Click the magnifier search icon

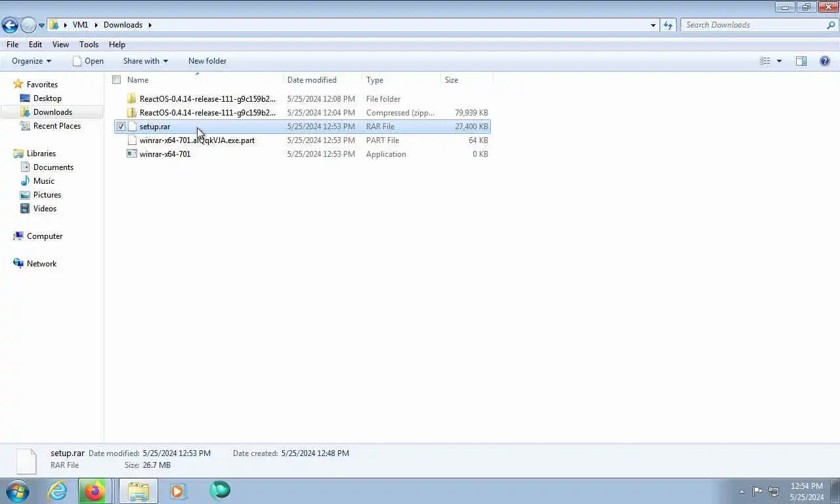(x=831, y=25)
